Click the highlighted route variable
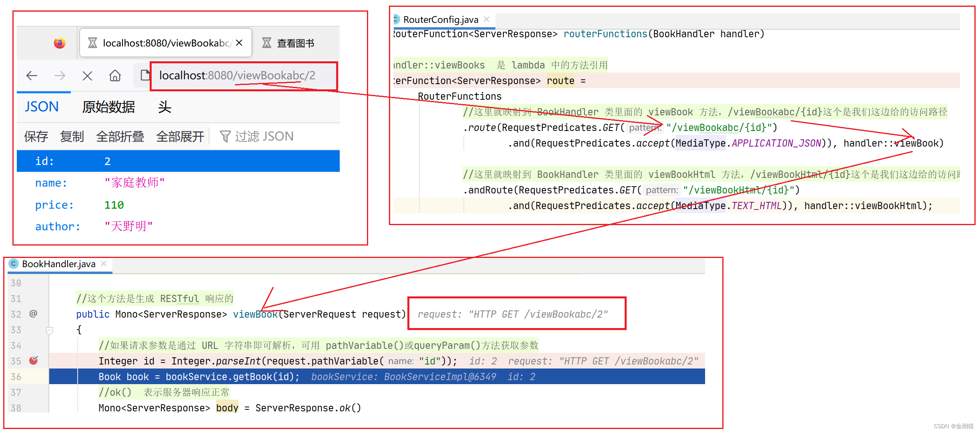Image resolution: width=980 pixels, height=433 pixels. tap(560, 81)
